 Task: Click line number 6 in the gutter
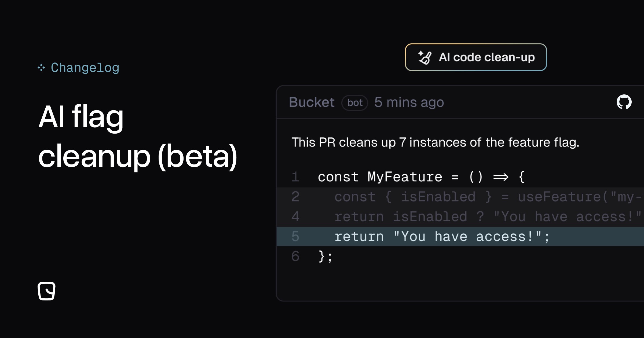pos(295,256)
